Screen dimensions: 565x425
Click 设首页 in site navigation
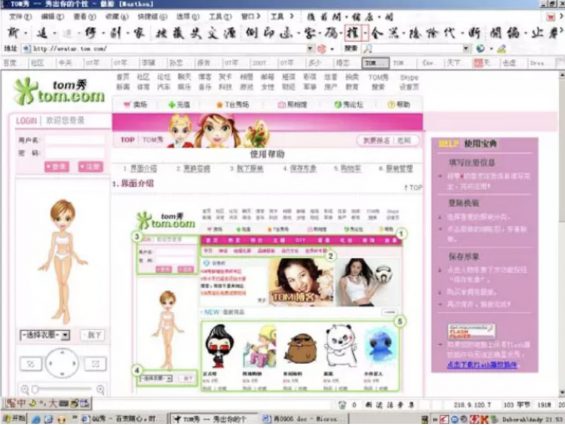click(x=409, y=87)
